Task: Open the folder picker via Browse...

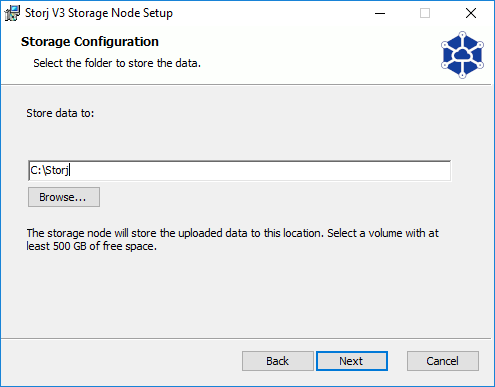Action: point(64,197)
